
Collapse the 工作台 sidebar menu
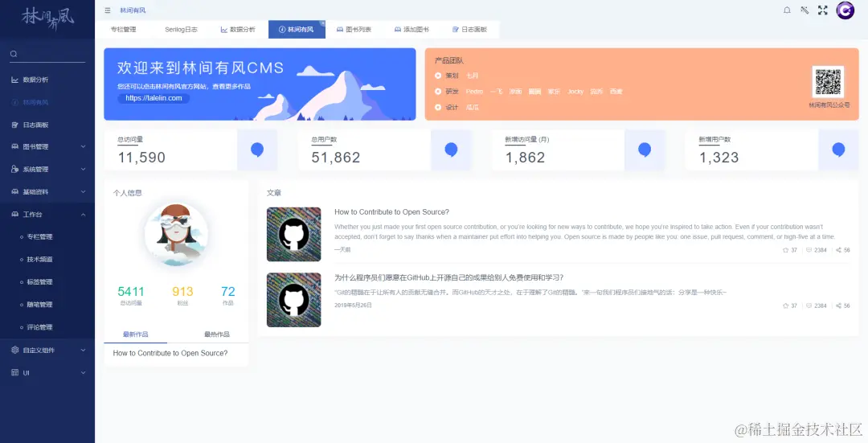[47, 215]
